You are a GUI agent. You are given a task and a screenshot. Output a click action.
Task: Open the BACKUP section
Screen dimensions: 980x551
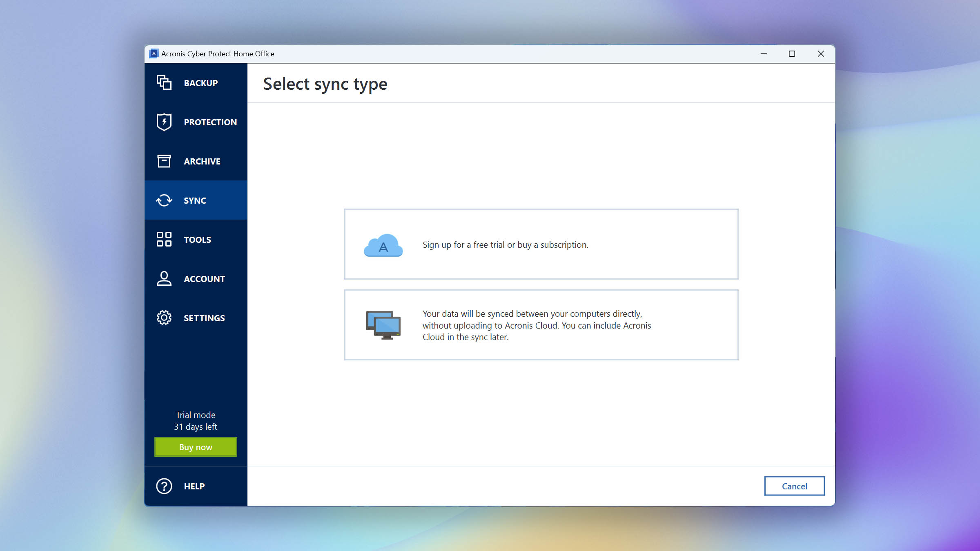pos(196,83)
